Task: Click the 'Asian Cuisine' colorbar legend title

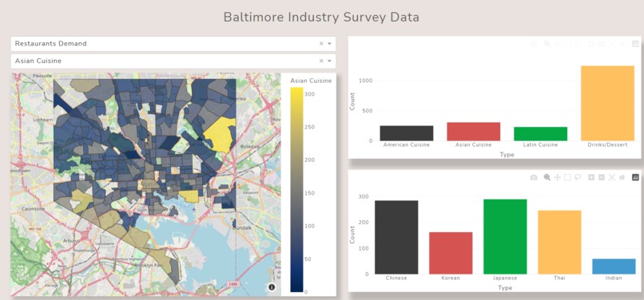Action: (x=311, y=81)
